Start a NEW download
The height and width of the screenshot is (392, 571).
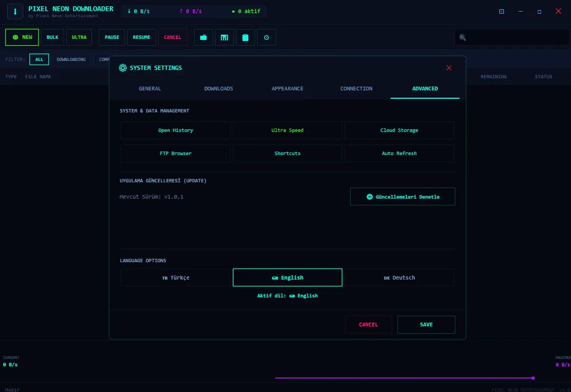pyautogui.click(x=22, y=37)
